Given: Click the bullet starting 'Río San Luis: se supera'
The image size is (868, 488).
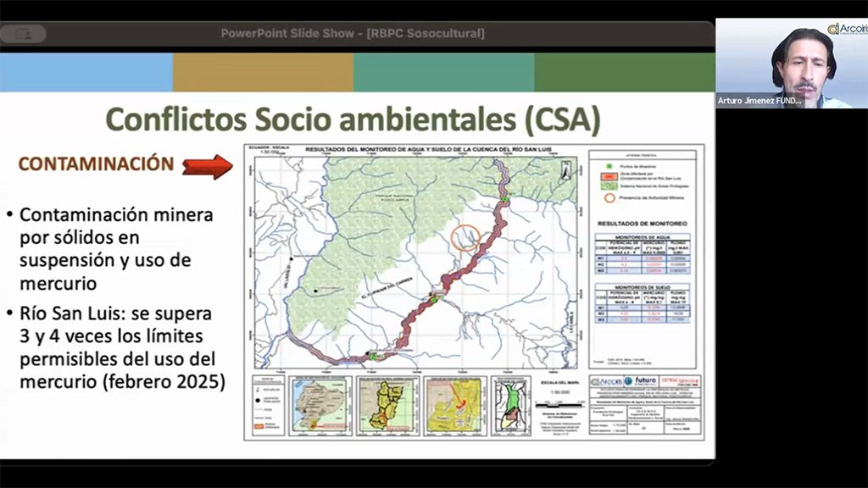Looking at the screenshot, I should pyautogui.click(x=116, y=347).
